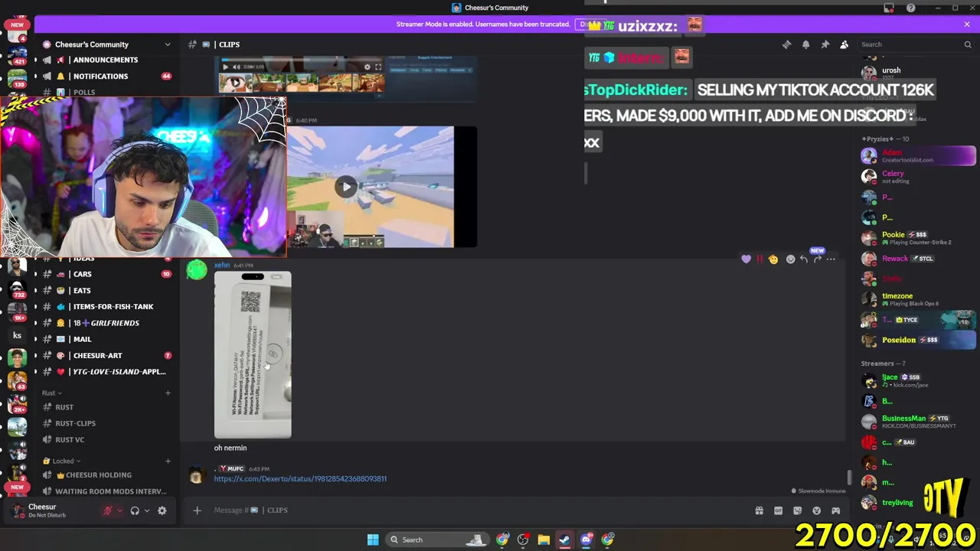This screenshot has height=551, width=980.
Task: Open BusinessMan member profile
Action: click(x=917, y=422)
